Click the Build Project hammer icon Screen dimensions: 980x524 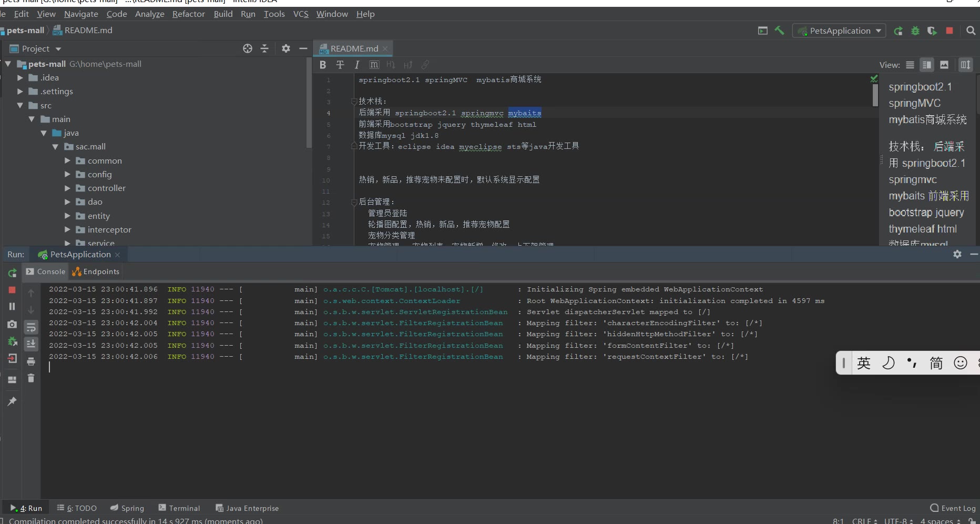click(x=779, y=31)
